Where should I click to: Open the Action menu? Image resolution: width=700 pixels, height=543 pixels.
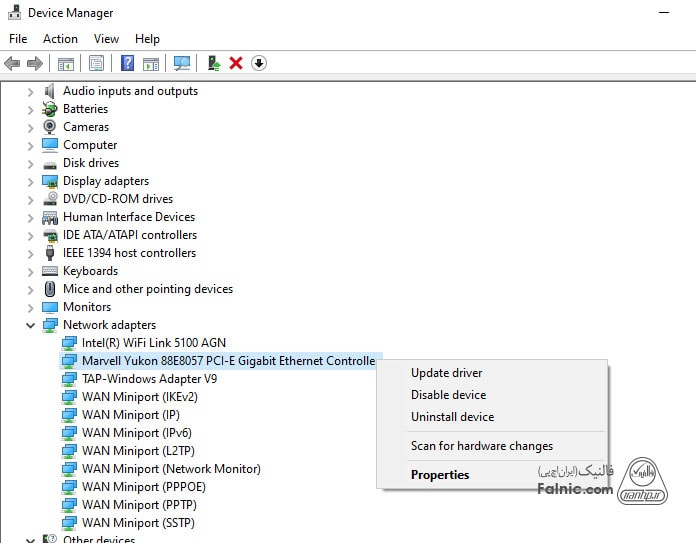pos(60,39)
